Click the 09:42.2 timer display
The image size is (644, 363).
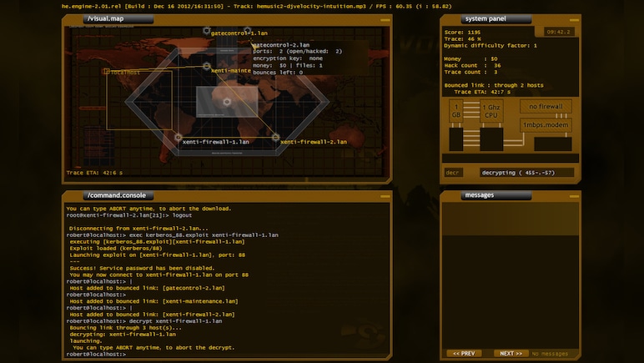[558, 32]
